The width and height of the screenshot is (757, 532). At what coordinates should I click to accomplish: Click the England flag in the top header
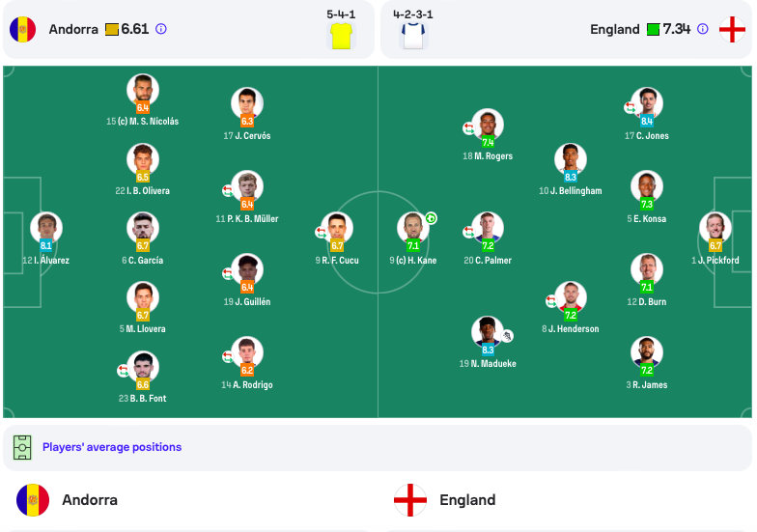click(x=732, y=29)
